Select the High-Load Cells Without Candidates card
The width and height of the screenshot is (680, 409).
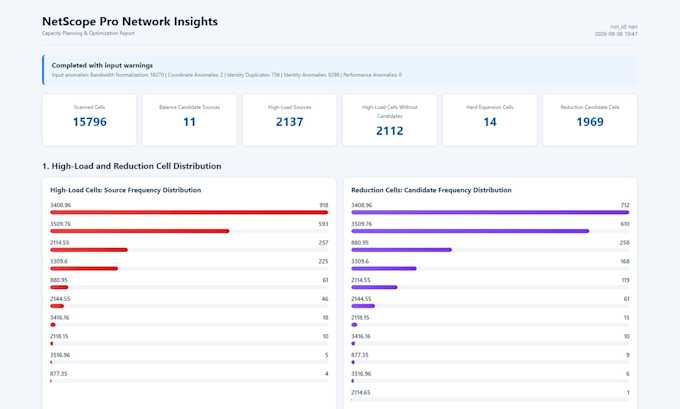[x=389, y=120]
